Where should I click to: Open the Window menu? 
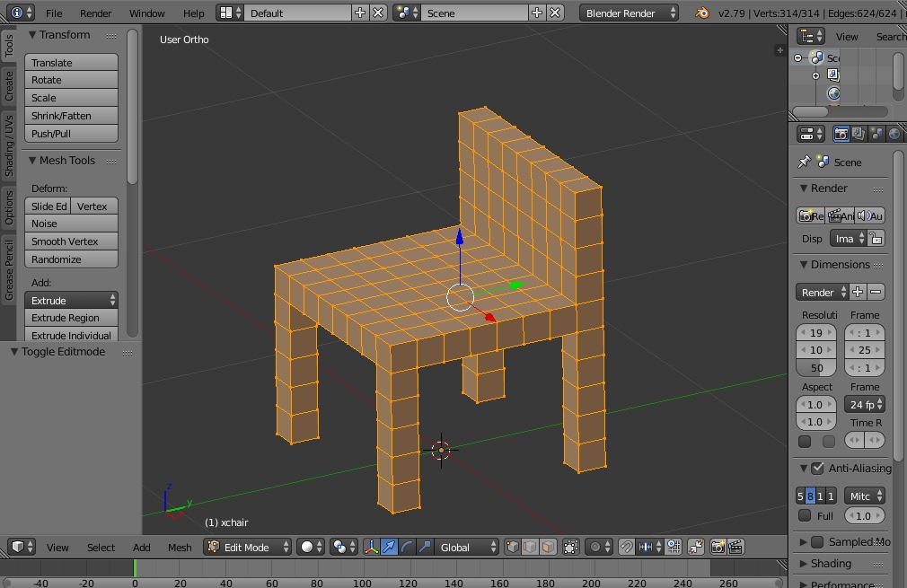(x=146, y=13)
